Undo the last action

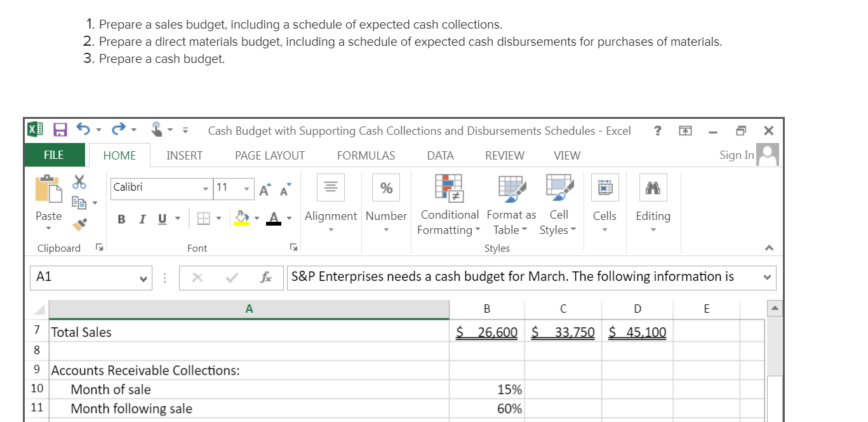83,130
